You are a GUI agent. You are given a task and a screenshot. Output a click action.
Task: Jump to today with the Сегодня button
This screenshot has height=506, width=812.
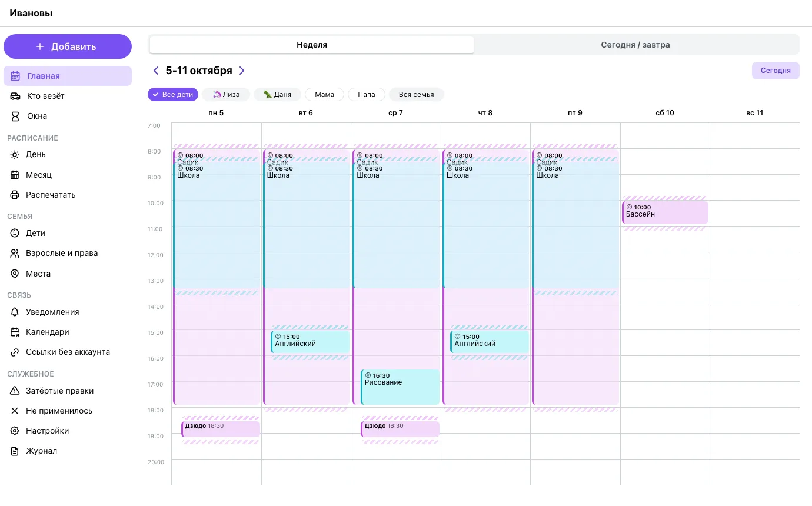click(x=776, y=71)
